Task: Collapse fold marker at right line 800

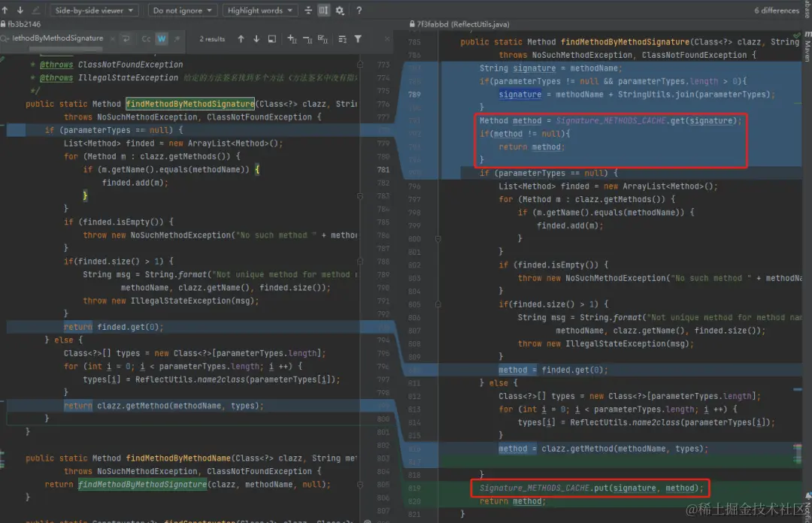Action: [x=438, y=239]
